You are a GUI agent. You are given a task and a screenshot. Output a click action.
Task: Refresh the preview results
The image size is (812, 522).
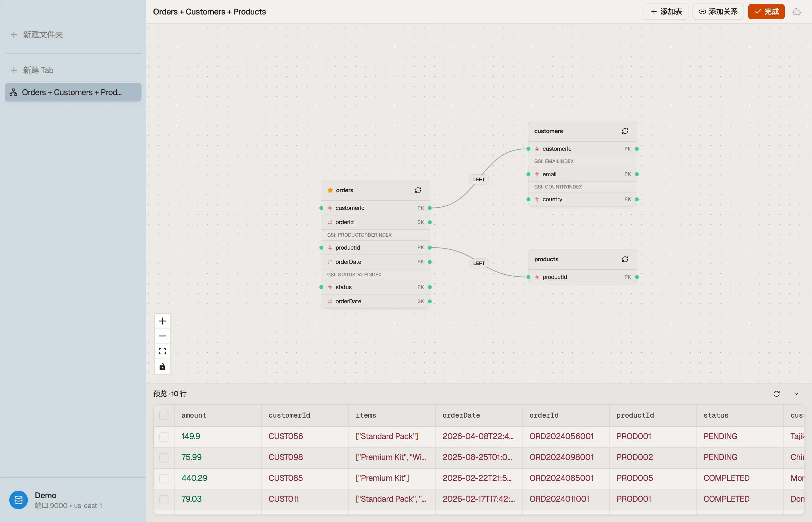click(776, 394)
